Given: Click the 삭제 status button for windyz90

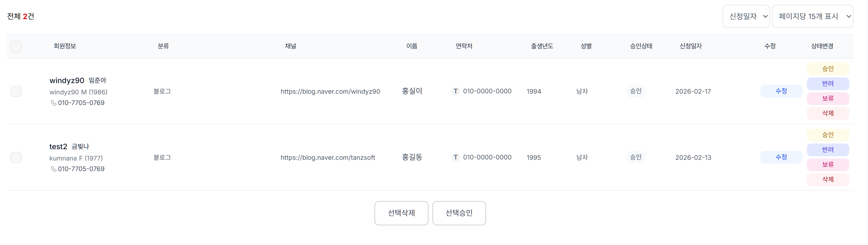Looking at the screenshot, I should click(x=828, y=113).
